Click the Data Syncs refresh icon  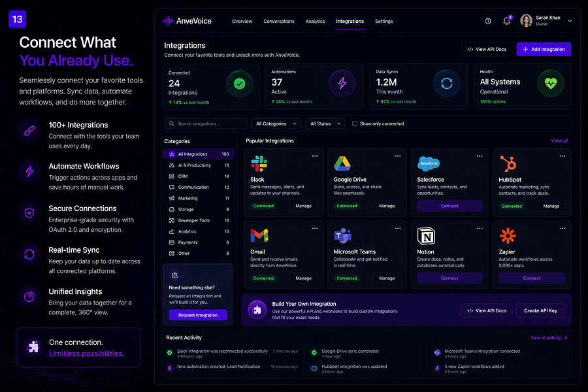point(446,83)
